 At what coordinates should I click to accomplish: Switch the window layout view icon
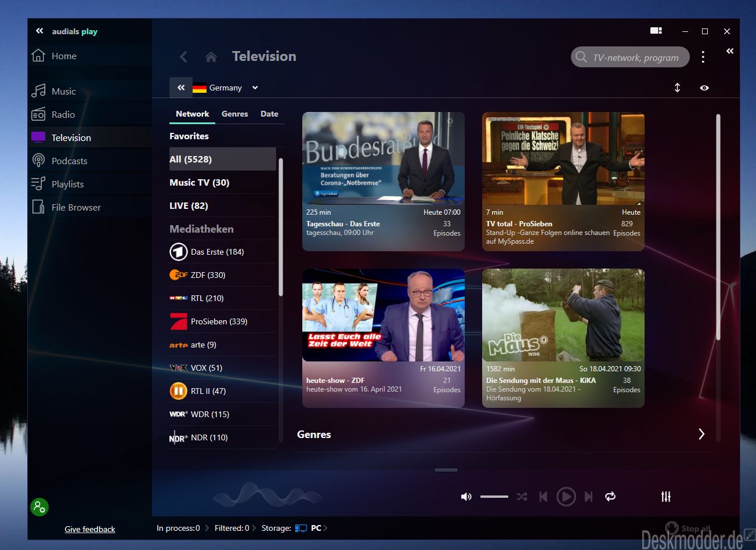tap(656, 31)
